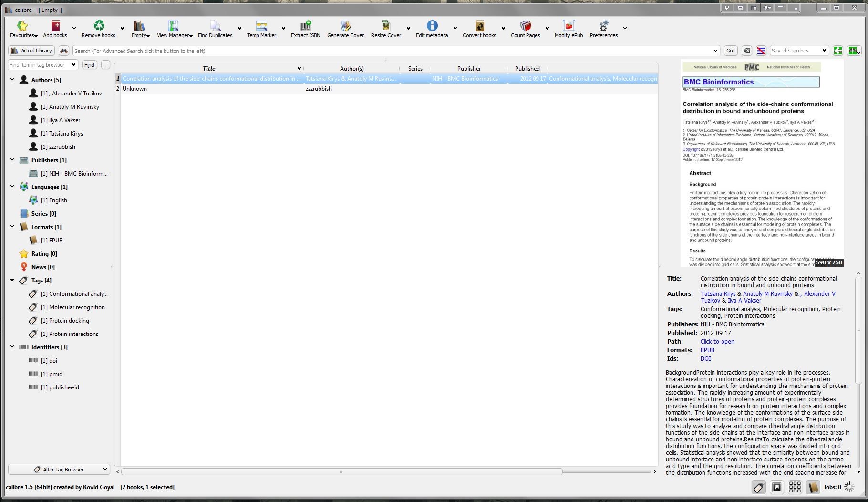Screen dimensions: 868x502
Task: Collapse the Formats category
Action: [12, 227]
